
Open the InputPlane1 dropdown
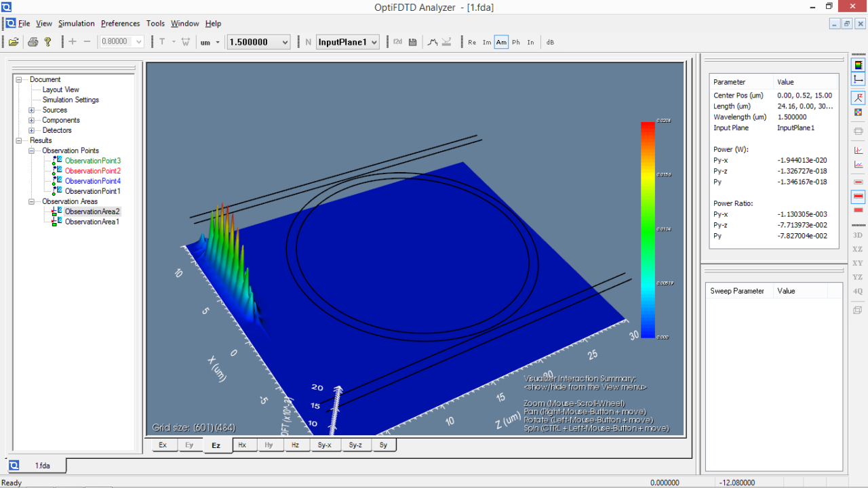[x=372, y=41]
